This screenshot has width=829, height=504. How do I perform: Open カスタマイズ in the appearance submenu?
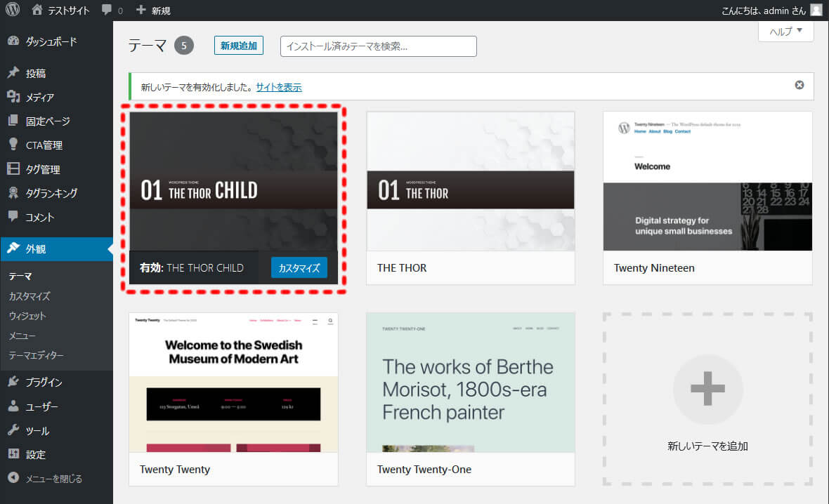(x=29, y=296)
